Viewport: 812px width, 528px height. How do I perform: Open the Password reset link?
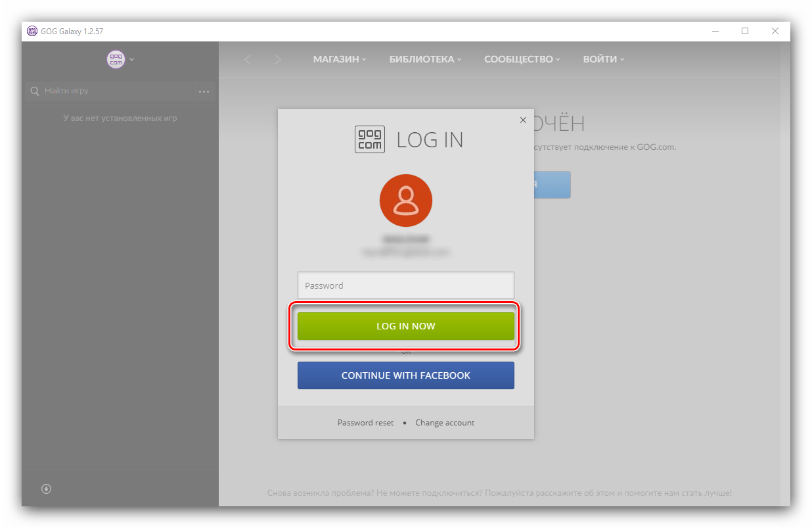[x=366, y=423]
